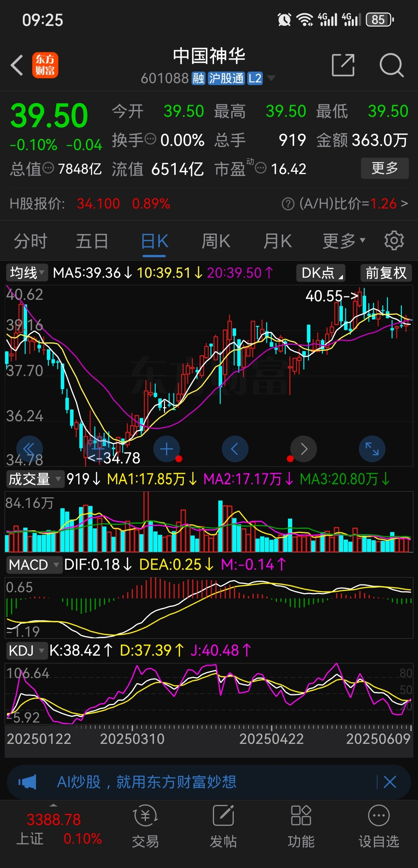Screen dimensions: 418x868
Task: Tap the 沪股通 badge
Action: [x=226, y=79]
